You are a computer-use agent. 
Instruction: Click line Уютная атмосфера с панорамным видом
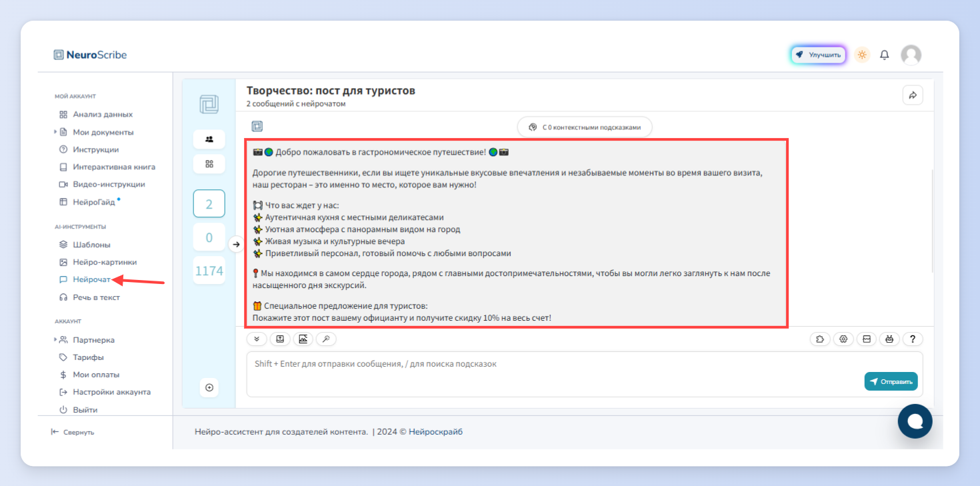tap(363, 229)
